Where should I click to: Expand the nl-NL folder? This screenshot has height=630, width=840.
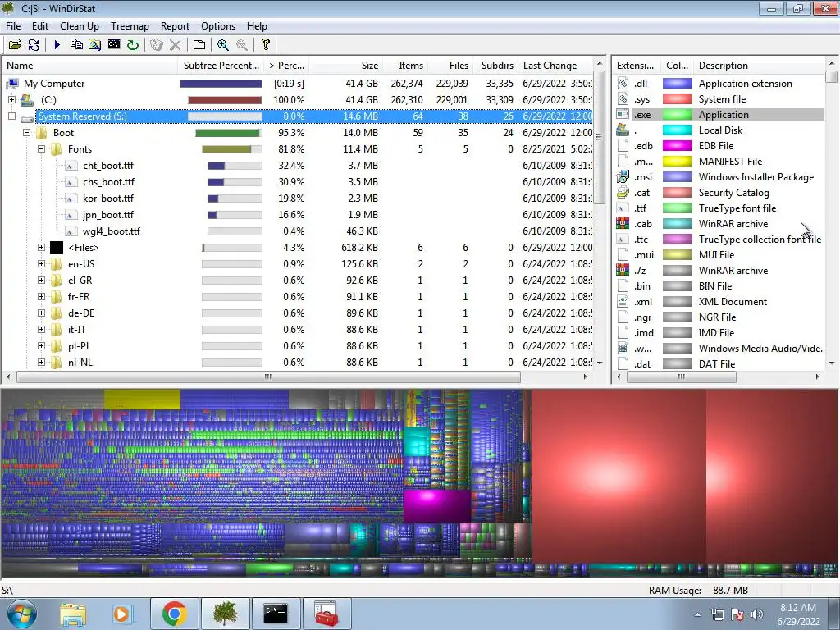[41, 362]
